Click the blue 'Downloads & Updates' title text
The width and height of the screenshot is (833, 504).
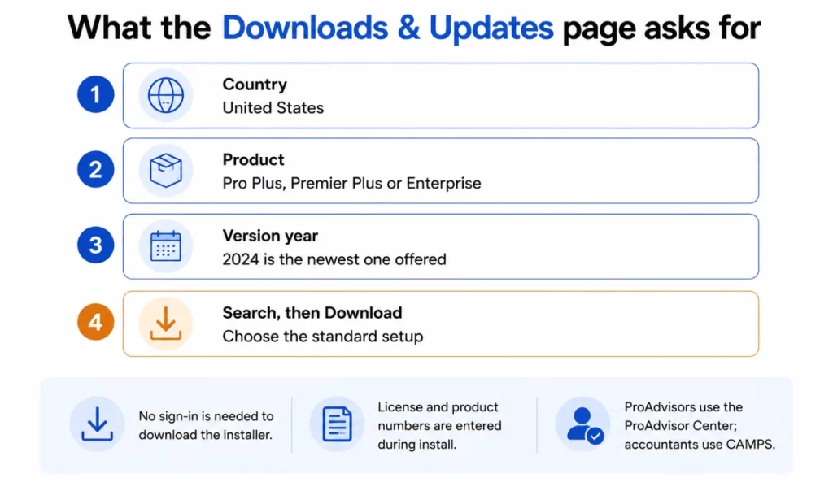388,28
